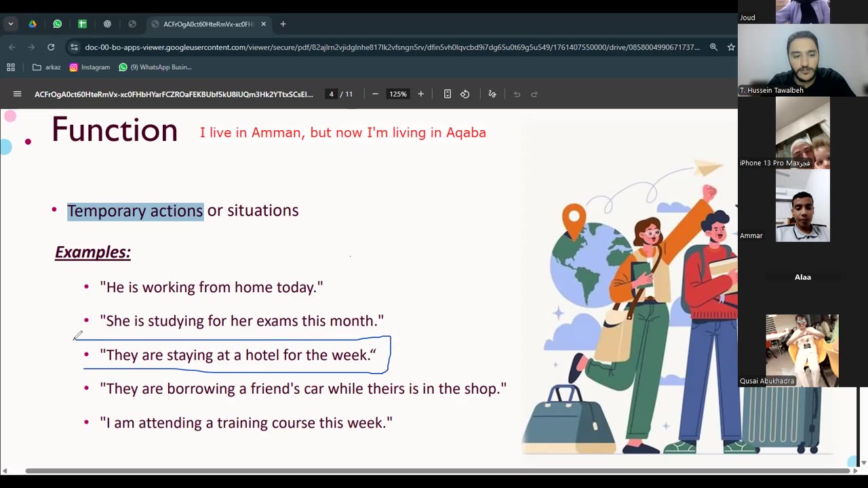Open the tab search dropdown arrow

[x=11, y=24]
